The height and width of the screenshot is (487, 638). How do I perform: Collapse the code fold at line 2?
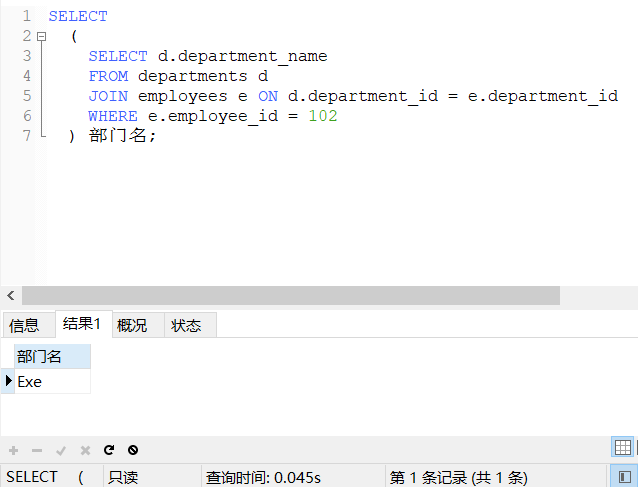tap(41, 36)
